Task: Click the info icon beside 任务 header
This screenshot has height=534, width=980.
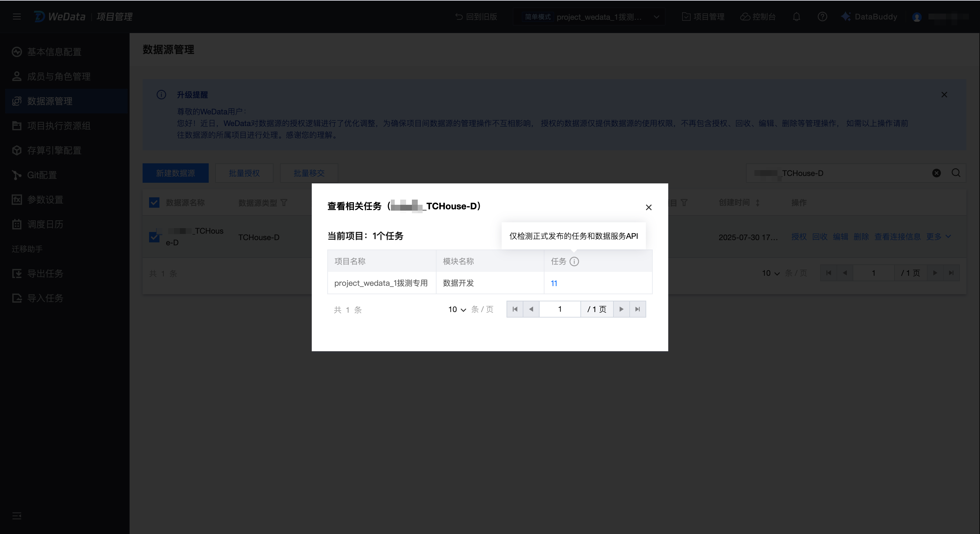Action: 574,261
